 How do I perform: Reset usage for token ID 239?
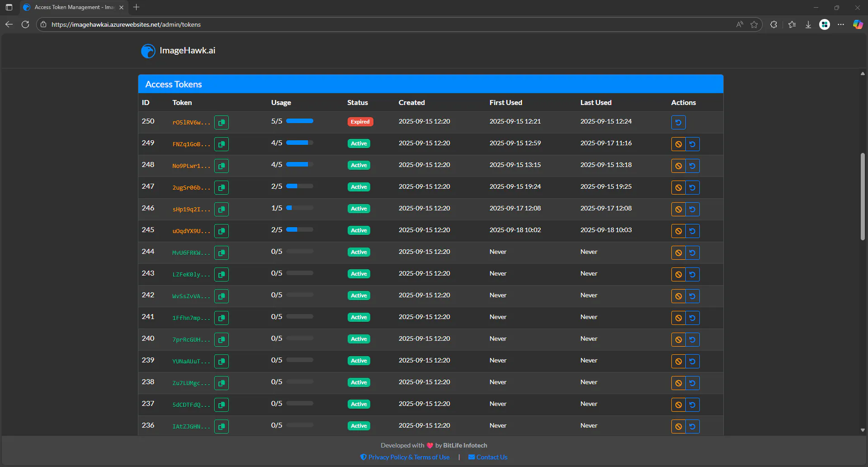pos(693,361)
